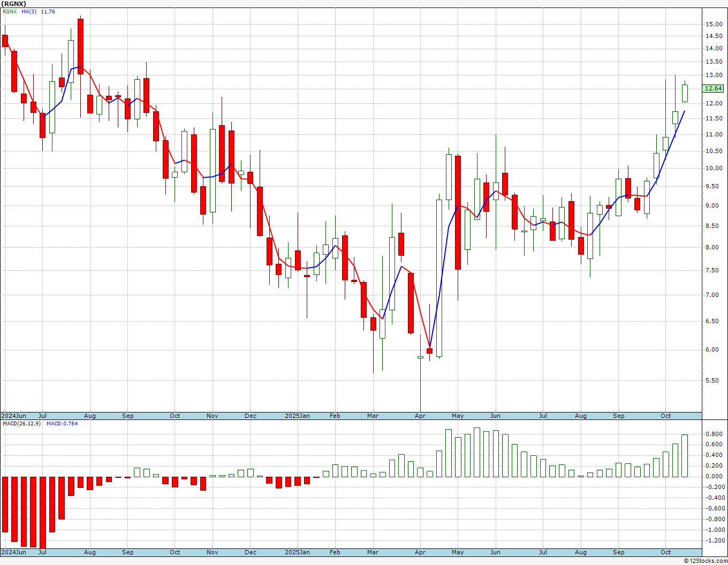Click the 10.50 price axis label
The width and height of the screenshot is (728, 565).
pos(713,151)
